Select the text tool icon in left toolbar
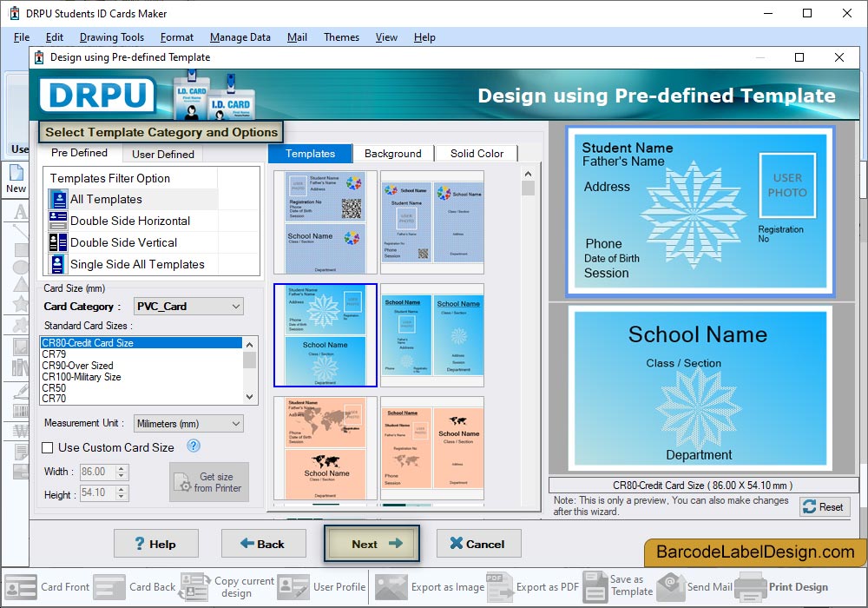Screen dimensions: 868x608 (x=21, y=212)
